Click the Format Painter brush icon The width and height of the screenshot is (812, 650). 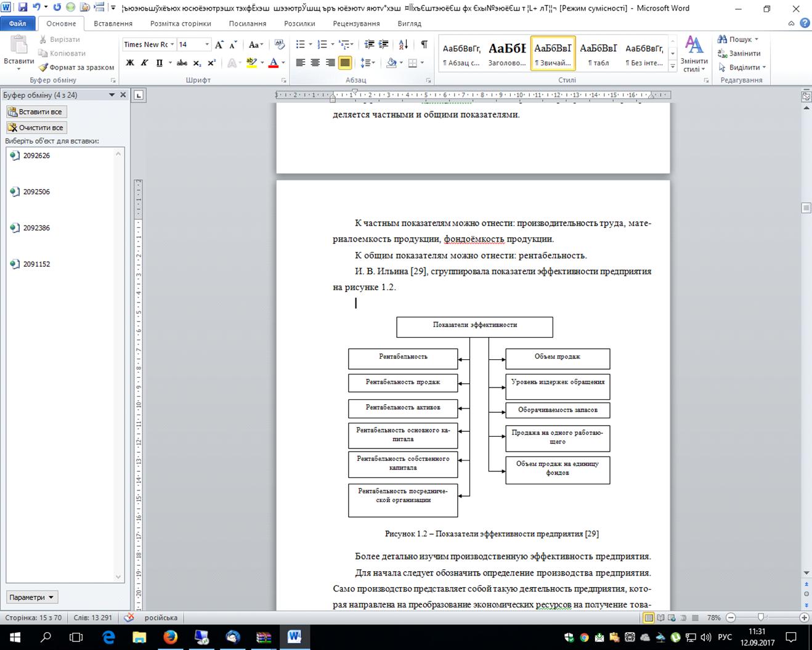[x=43, y=68]
